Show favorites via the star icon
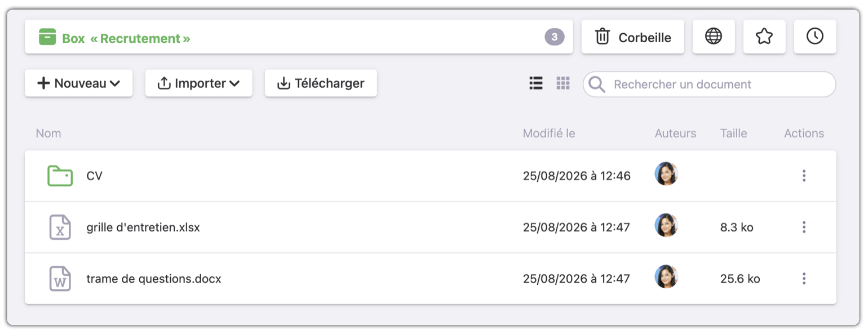 click(764, 37)
